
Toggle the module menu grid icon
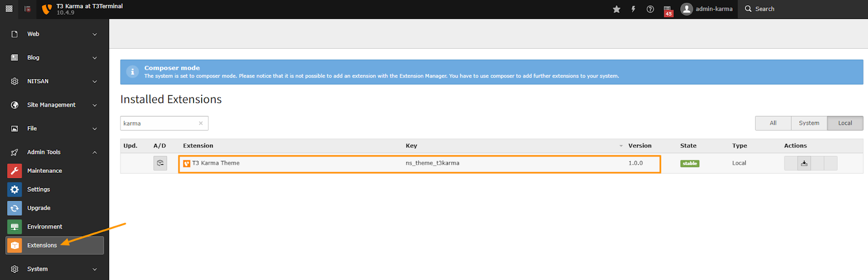[9, 9]
